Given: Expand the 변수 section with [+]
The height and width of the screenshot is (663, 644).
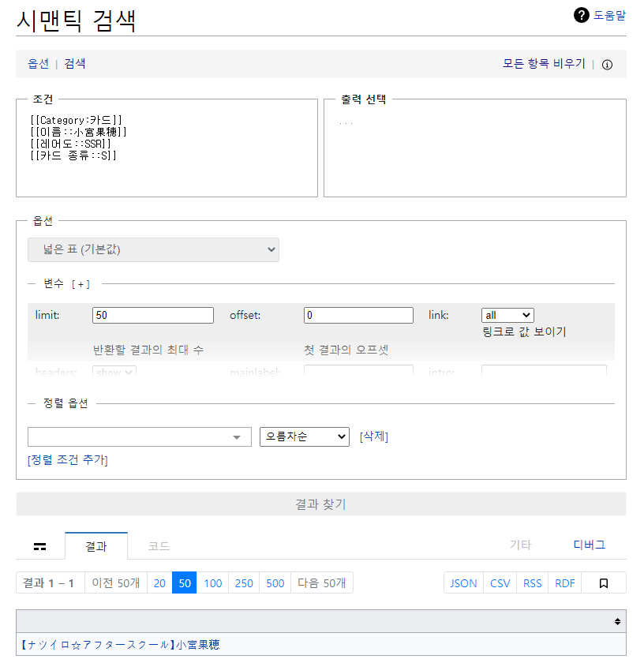Looking at the screenshot, I should coord(82,283).
